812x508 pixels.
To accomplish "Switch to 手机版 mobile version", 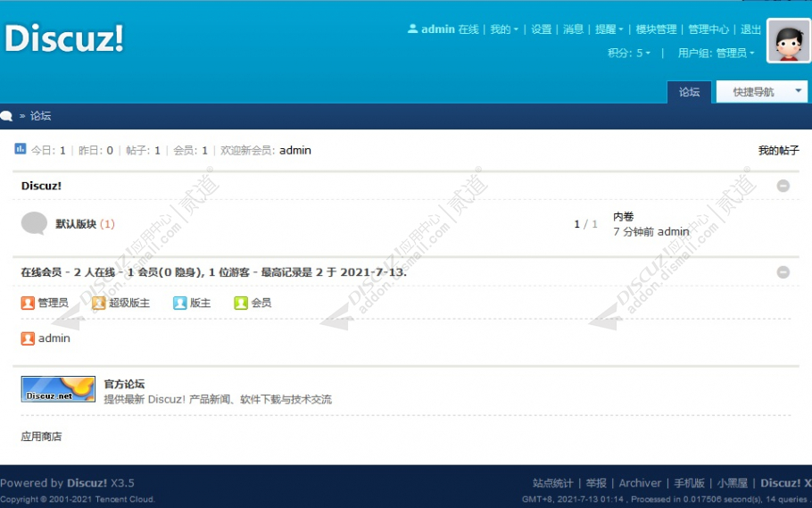I will (x=689, y=483).
